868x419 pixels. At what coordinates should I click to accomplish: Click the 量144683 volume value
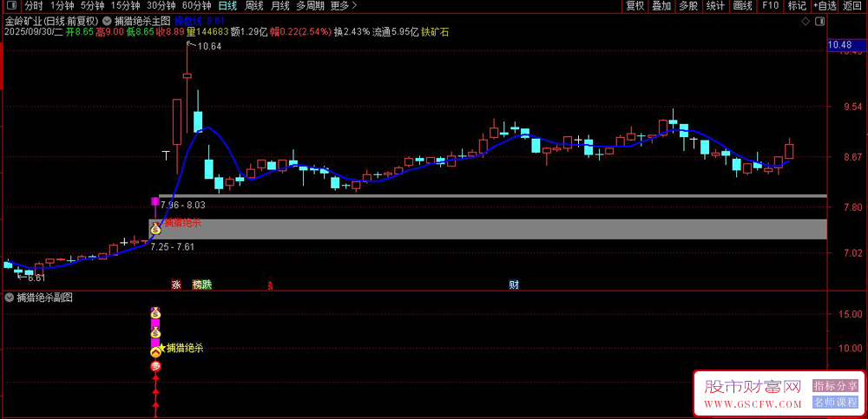pos(207,32)
